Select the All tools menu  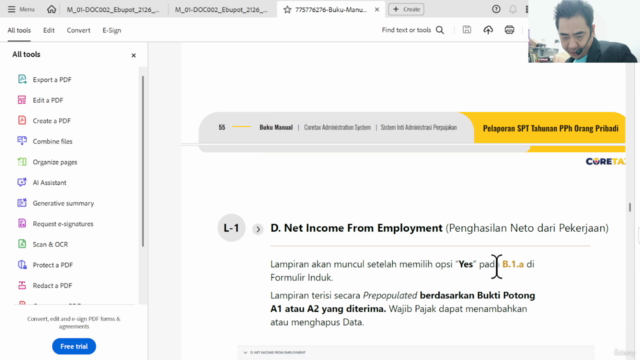click(19, 30)
